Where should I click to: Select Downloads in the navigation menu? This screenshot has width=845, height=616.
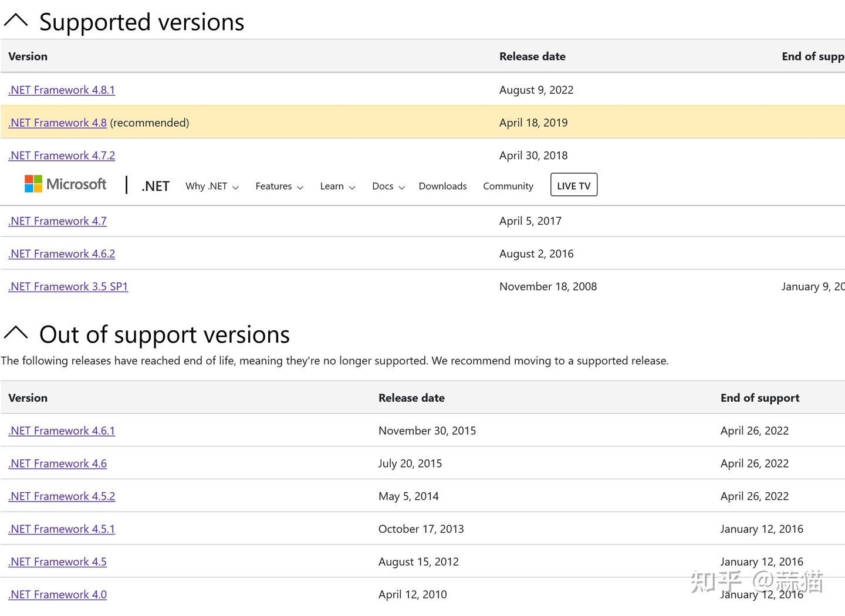tap(442, 186)
